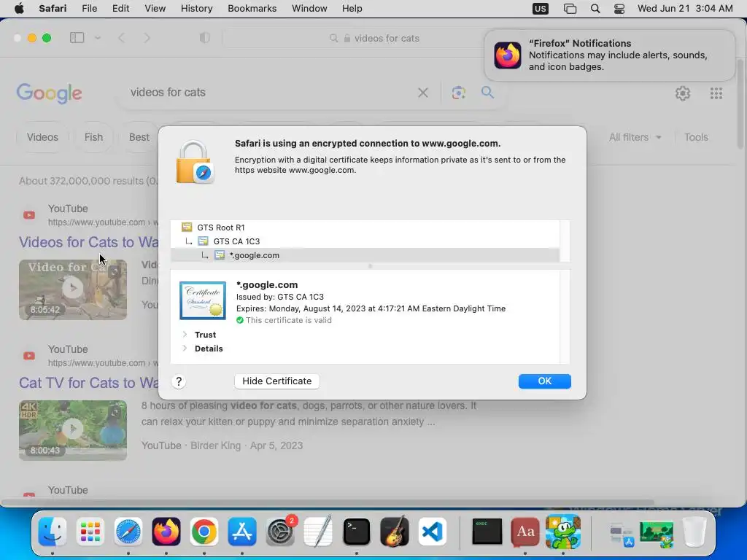Open the help question mark button
This screenshot has width=747, height=560.
[x=179, y=381]
